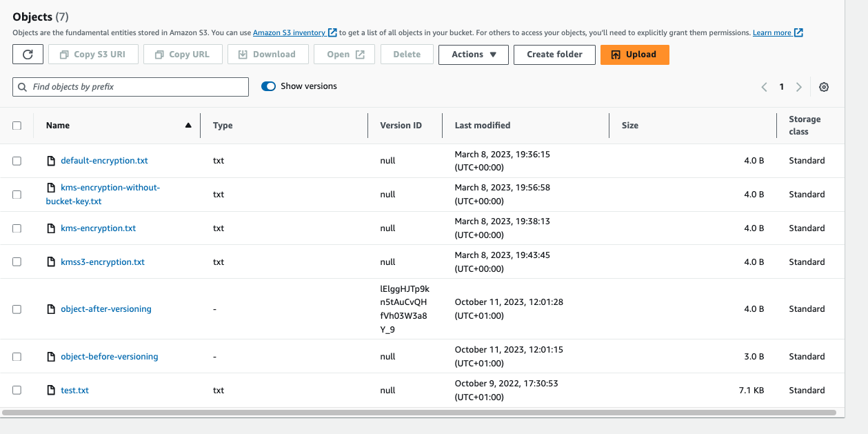The height and width of the screenshot is (434, 868).
Task: Click file icon beside test.txt
Action: click(x=50, y=391)
